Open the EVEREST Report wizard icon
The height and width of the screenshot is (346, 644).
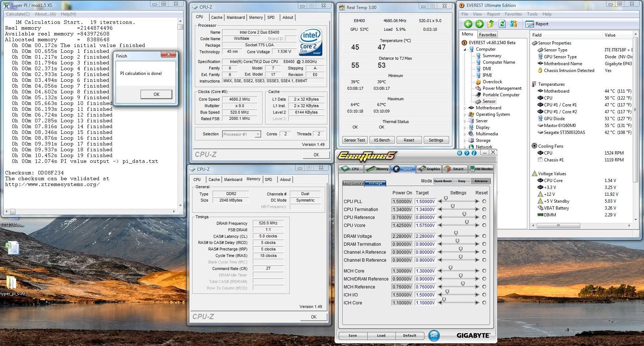[530, 24]
